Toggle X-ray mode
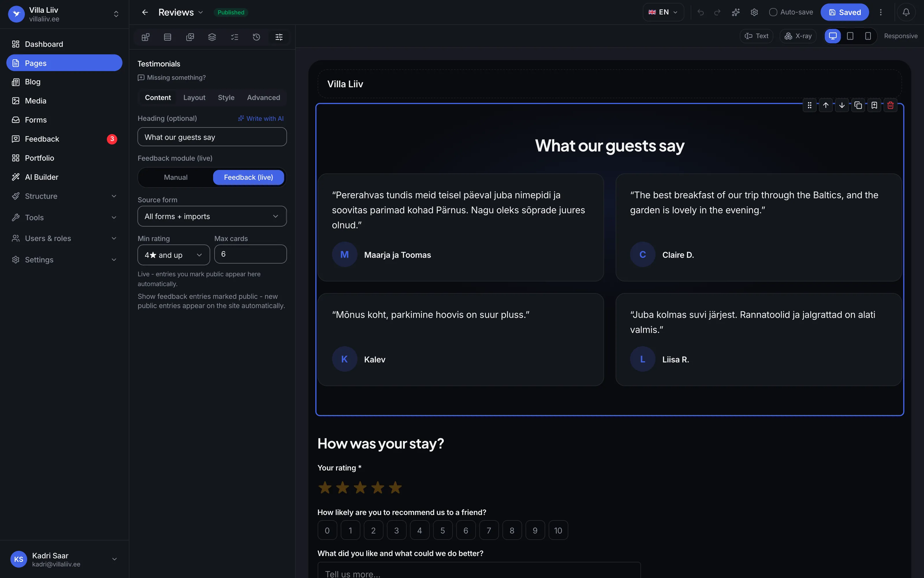This screenshot has width=924, height=578. click(x=798, y=36)
